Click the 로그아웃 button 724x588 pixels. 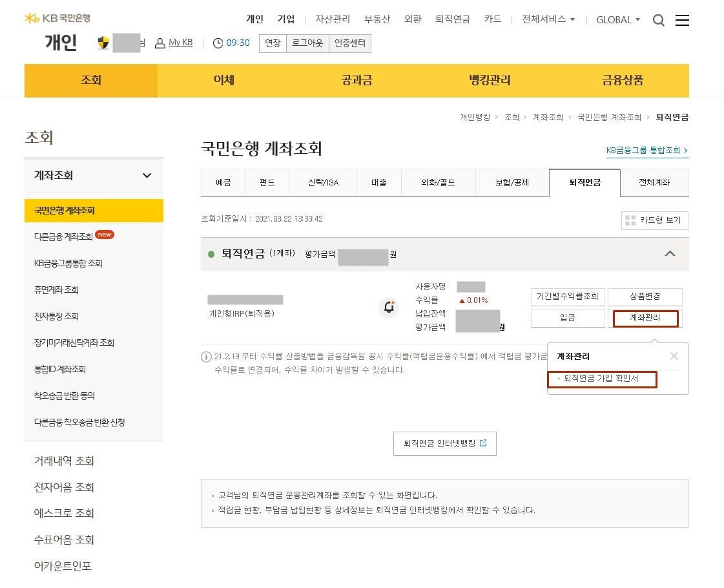[307, 43]
